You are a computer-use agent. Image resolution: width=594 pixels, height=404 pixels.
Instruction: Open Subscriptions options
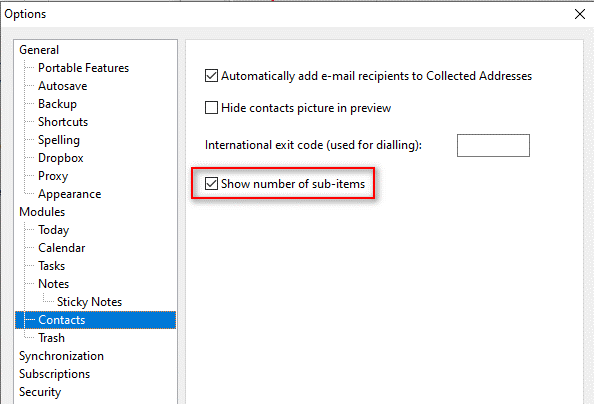55,374
